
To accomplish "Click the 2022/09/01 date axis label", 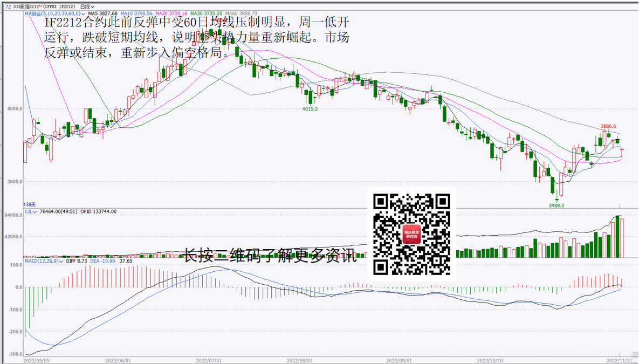I will tap(399, 361).
